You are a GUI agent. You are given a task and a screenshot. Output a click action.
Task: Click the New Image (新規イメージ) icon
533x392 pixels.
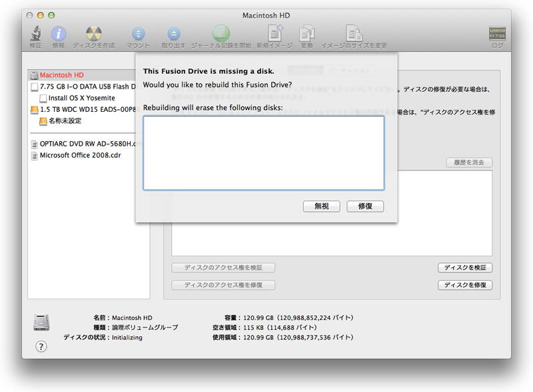(x=274, y=33)
